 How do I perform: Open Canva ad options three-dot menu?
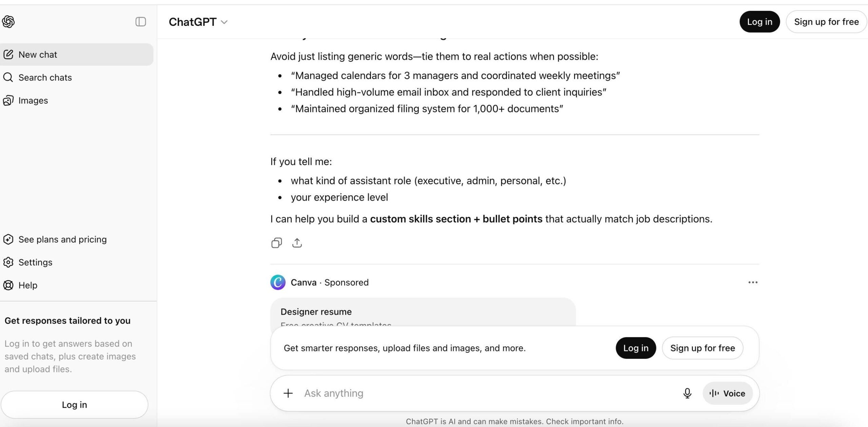click(x=752, y=282)
